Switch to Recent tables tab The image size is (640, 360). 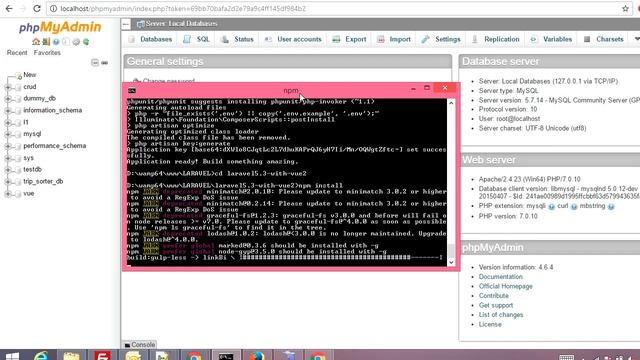[x=17, y=53]
